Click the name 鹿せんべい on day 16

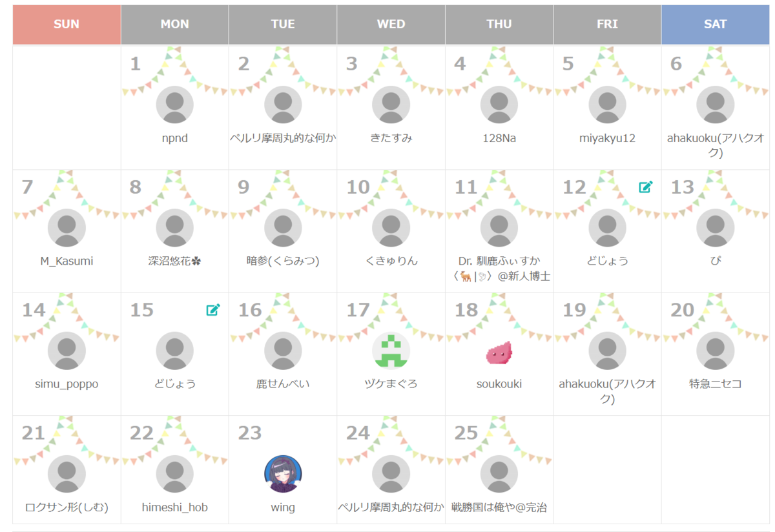pos(283,384)
